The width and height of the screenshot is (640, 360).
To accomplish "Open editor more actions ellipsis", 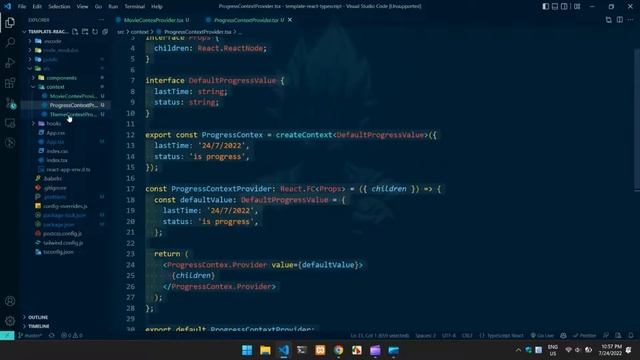I will (631, 20).
